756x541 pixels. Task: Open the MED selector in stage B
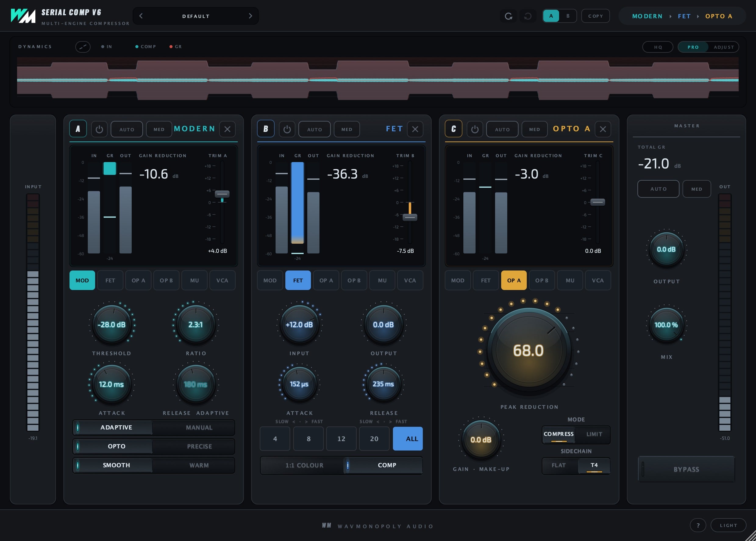(x=347, y=129)
